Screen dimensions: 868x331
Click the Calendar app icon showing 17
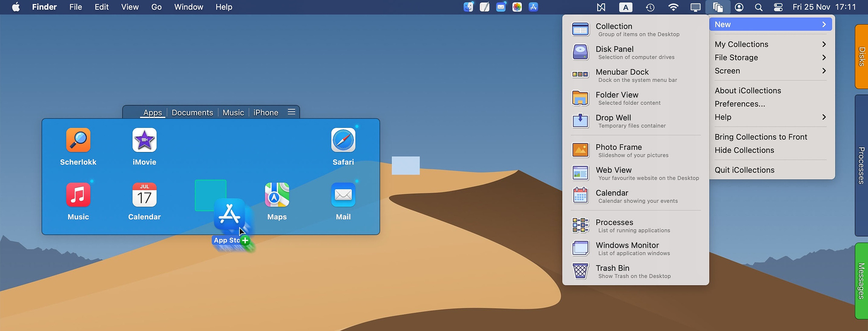click(x=145, y=195)
